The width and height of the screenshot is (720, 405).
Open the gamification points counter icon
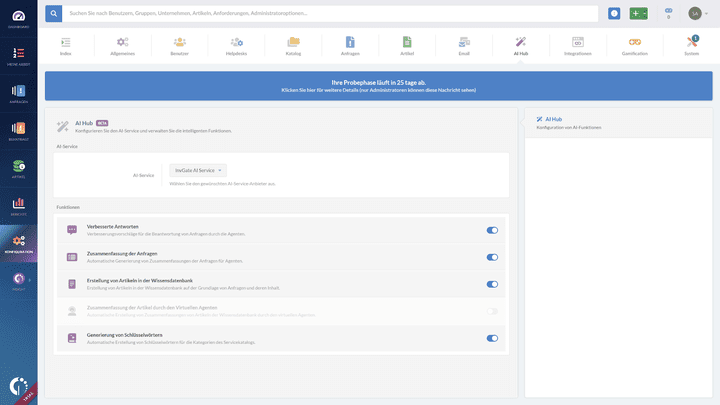[x=669, y=13]
